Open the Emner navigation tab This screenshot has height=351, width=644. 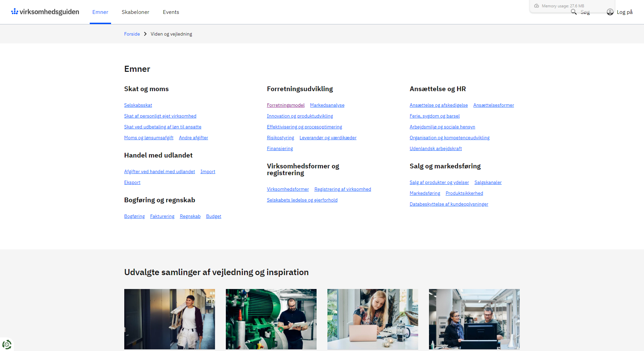click(x=100, y=12)
